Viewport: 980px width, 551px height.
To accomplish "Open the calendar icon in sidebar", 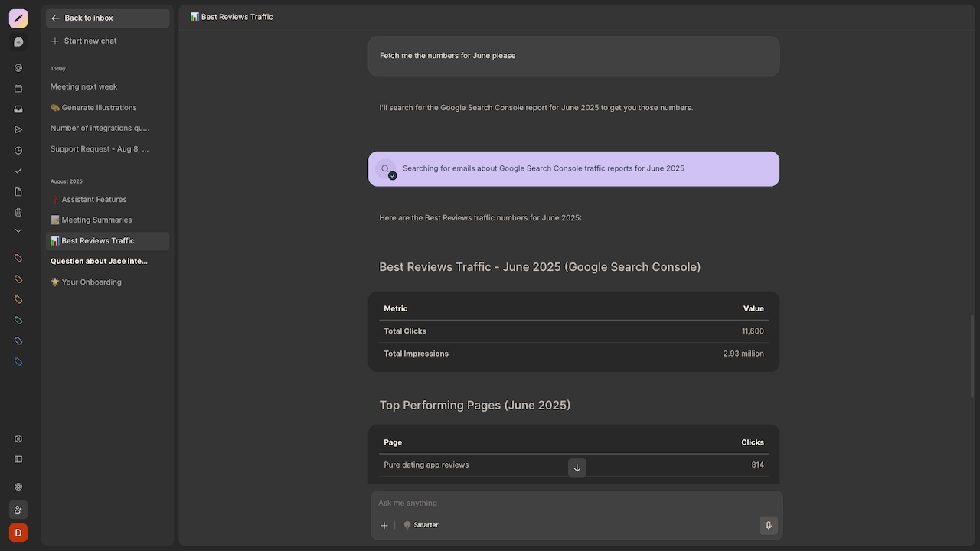I will pyautogui.click(x=18, y=89).
